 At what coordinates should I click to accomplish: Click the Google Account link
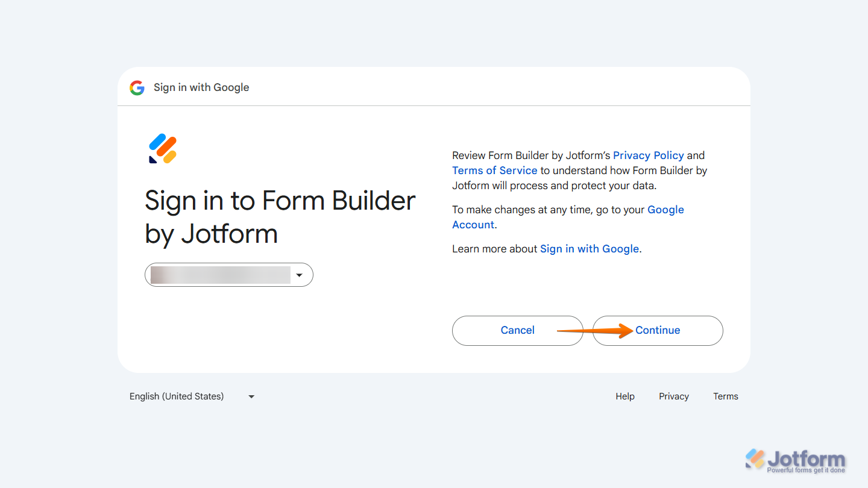[665, 210]
